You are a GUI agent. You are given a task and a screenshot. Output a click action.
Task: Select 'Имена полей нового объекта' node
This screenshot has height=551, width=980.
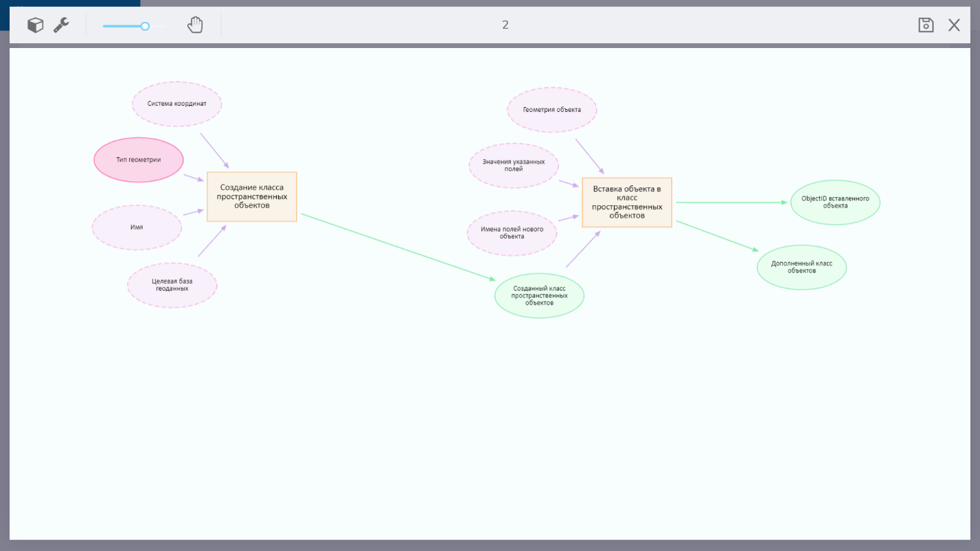(512, 233)
